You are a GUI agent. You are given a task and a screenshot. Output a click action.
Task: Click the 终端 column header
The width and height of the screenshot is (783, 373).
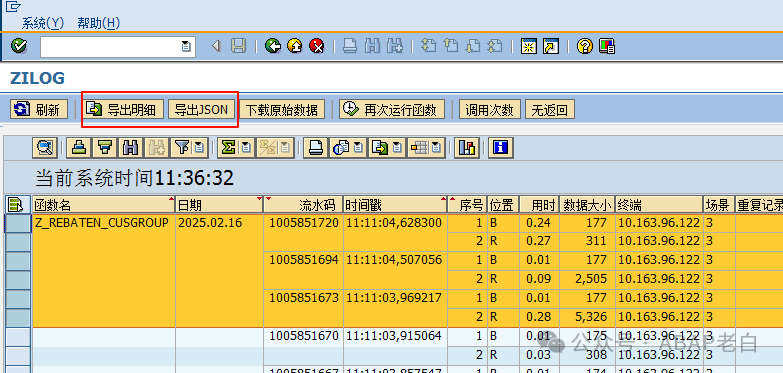[659, 205]
